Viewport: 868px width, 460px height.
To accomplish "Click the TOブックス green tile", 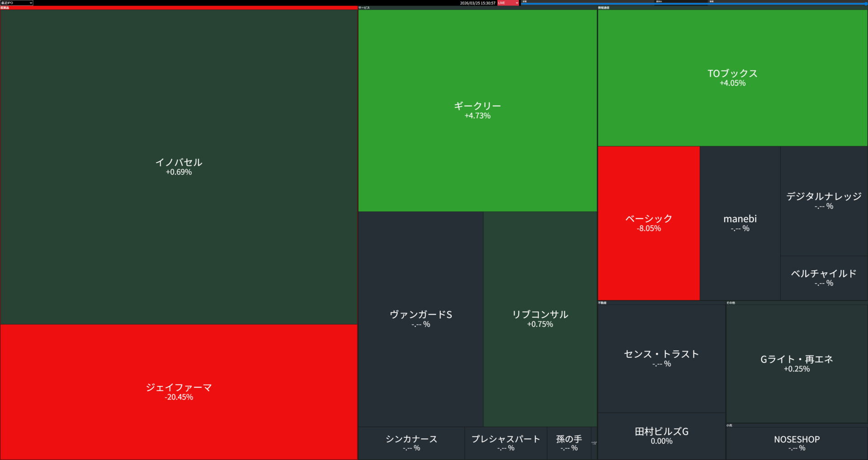I will click(x=732, y=78).
